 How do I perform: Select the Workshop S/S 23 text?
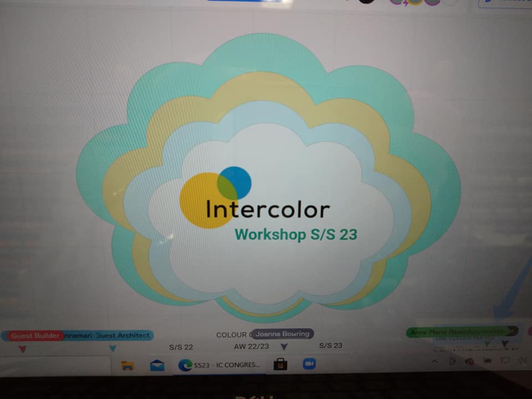[296, 234]
